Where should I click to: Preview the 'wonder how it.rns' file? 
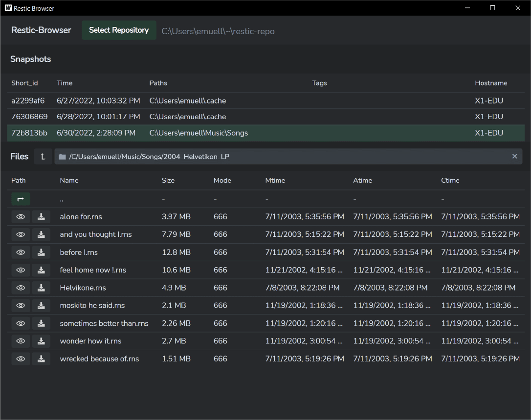point(21,341)
